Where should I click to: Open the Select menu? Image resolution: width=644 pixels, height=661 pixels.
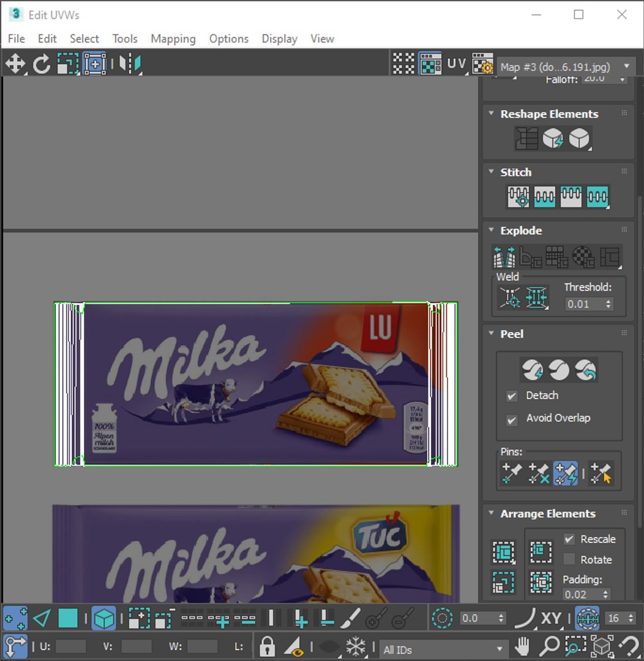[84, 39]
